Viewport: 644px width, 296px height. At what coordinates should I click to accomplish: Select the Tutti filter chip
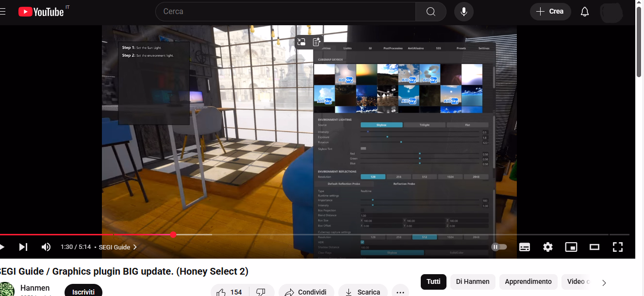(433, 281)
